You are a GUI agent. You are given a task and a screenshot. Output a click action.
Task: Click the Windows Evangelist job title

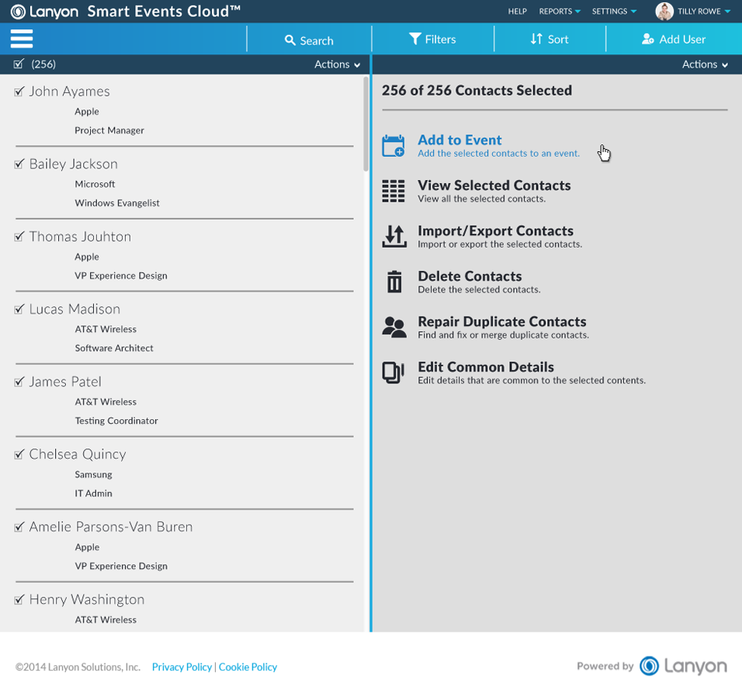(x=117, y=203)
